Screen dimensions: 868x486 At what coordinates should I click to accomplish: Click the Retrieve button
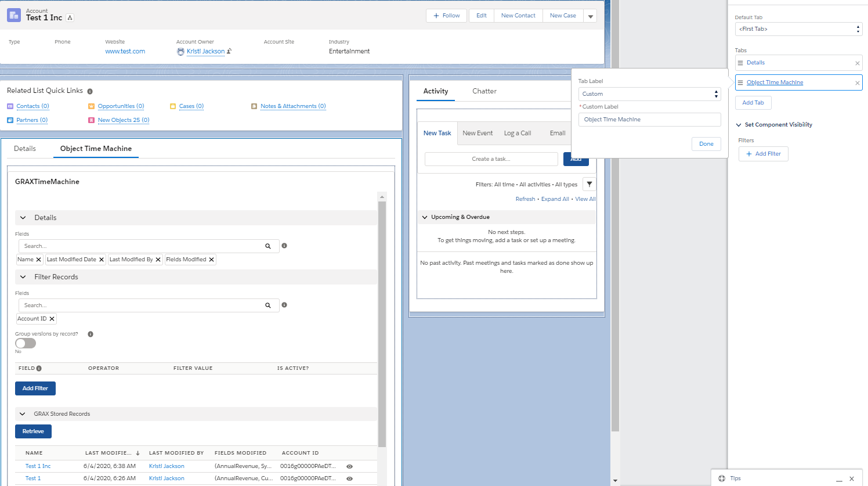click(33, 431)
